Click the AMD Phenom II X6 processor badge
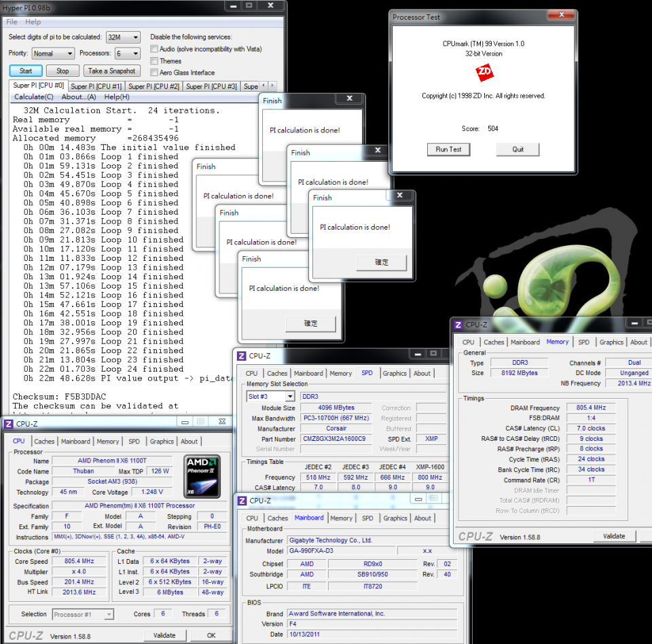The height and width of the screenshot is (644, 652). (201, 476)
